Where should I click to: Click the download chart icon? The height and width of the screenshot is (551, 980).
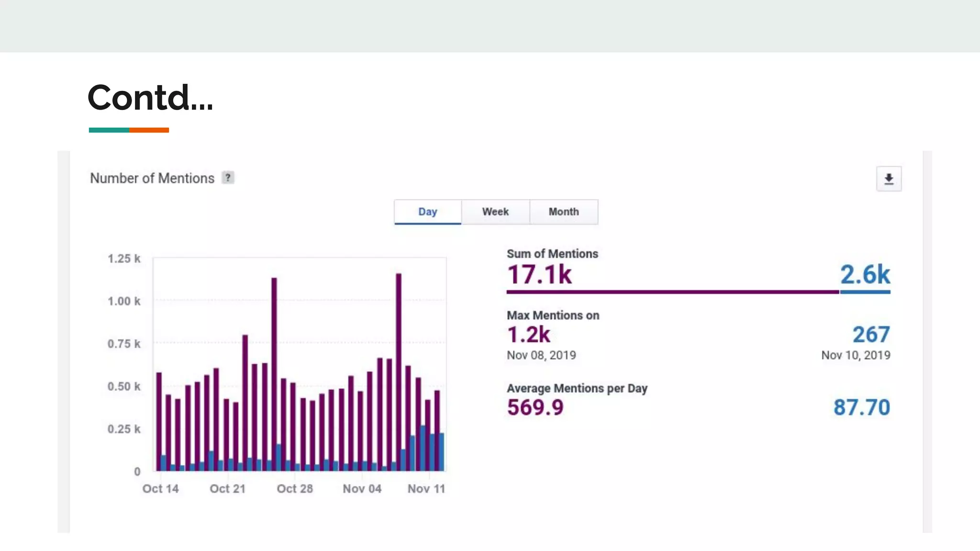coord(889,179)
